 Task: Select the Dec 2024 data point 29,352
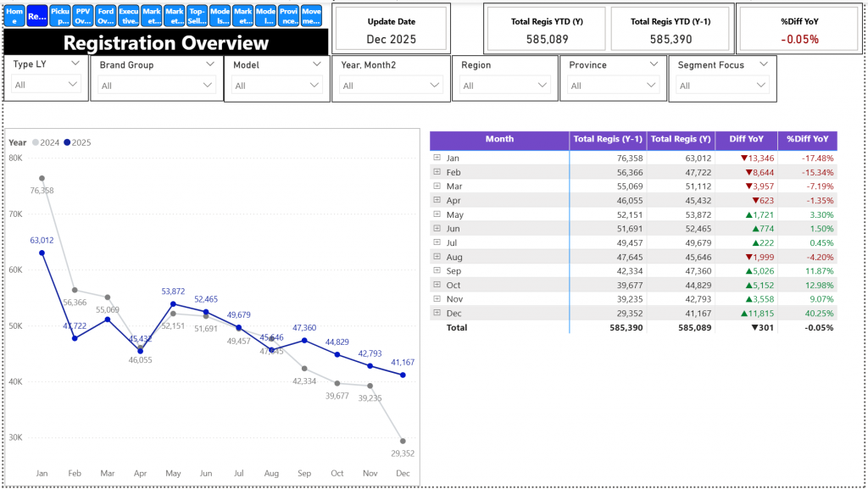403,441
